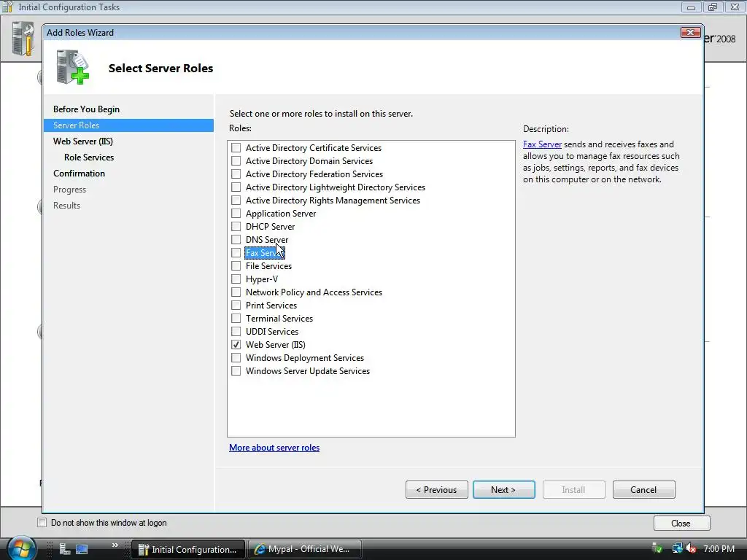This screenshot has width=747, height=560.
Task: Launch Server Manager from quick launch
Action: (x=65, y=549)
